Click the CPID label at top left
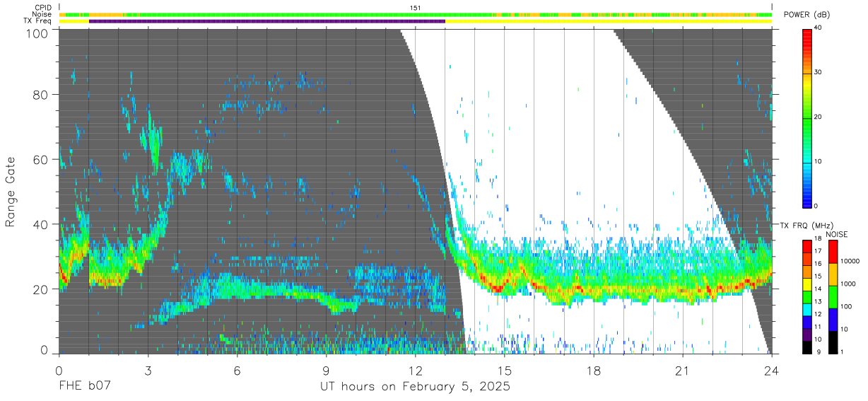 click(x=44, y=7)
